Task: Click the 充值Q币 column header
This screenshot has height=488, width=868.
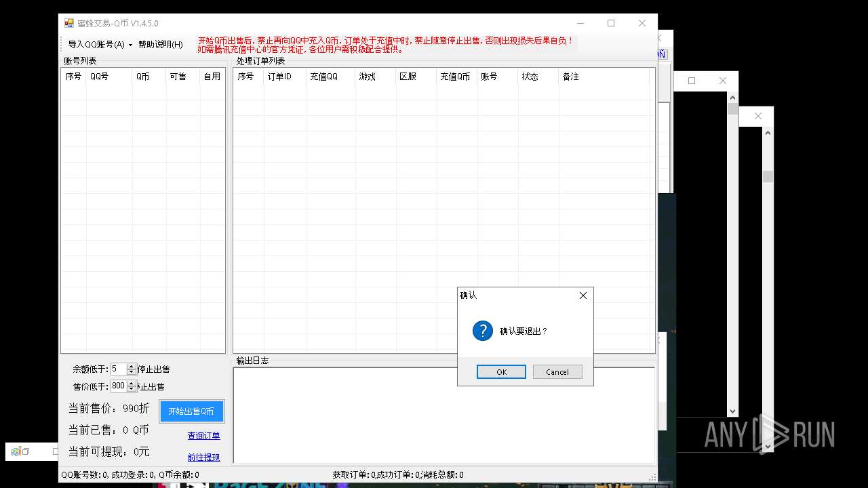Action: tap(456, 77)
